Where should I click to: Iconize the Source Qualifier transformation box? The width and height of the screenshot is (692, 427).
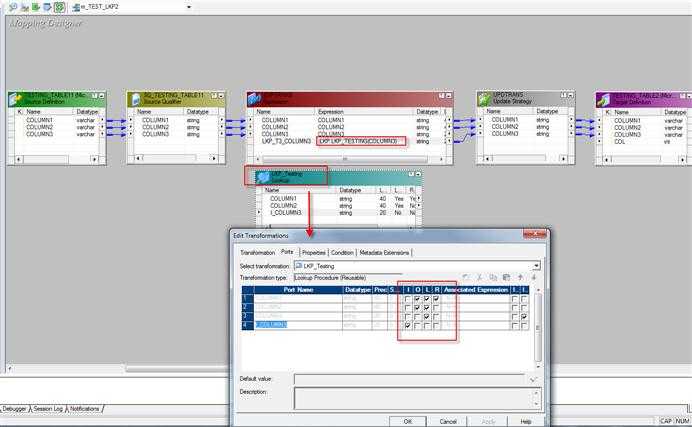(221, 96)
